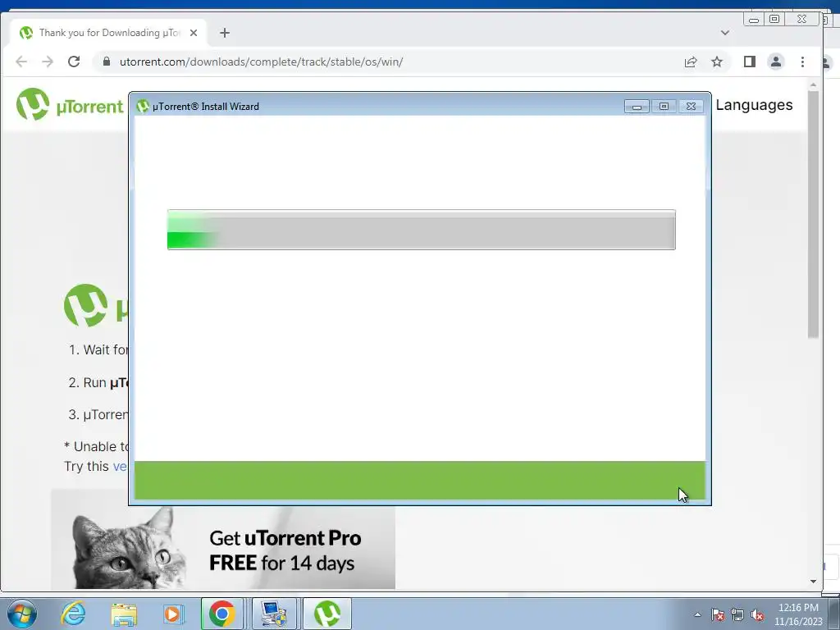840x630 pixels.
Task: Open Action Center flag icon
Action: [718, 615]
